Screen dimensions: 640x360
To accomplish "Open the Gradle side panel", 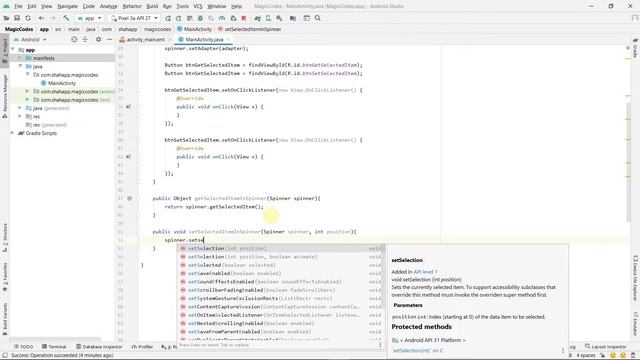I will [x=636, y=48].
